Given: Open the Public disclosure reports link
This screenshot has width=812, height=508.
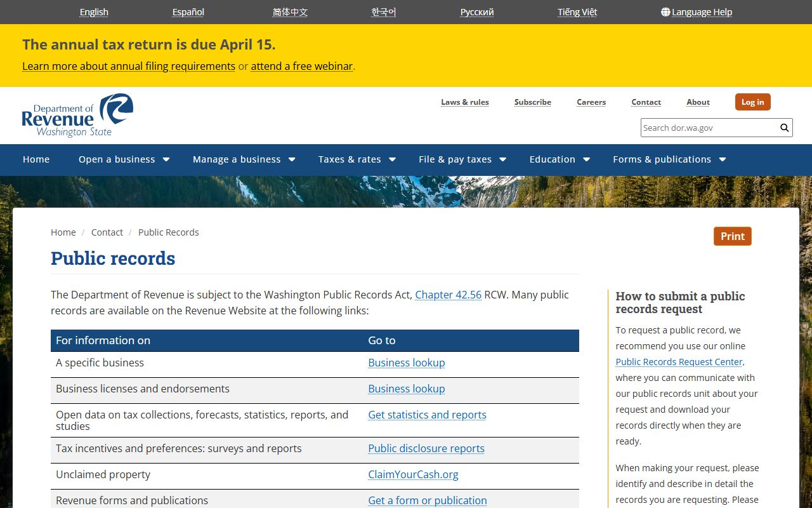Looking at the screenshot, I should [x=426, y=448].
